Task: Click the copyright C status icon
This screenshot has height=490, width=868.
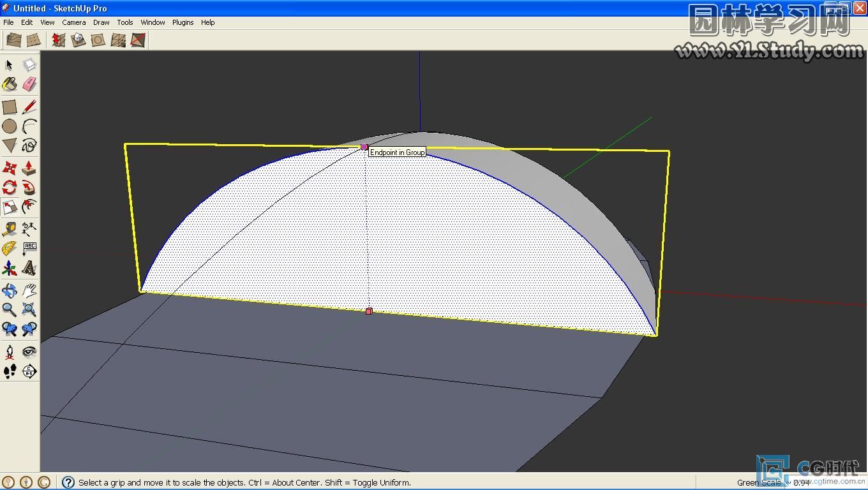Action: (44, 482)
